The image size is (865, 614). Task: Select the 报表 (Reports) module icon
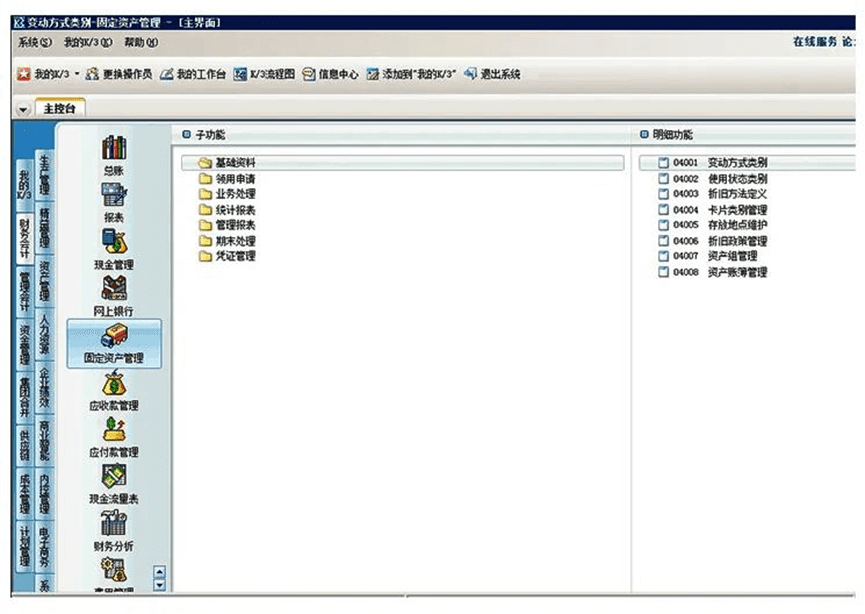113,202
